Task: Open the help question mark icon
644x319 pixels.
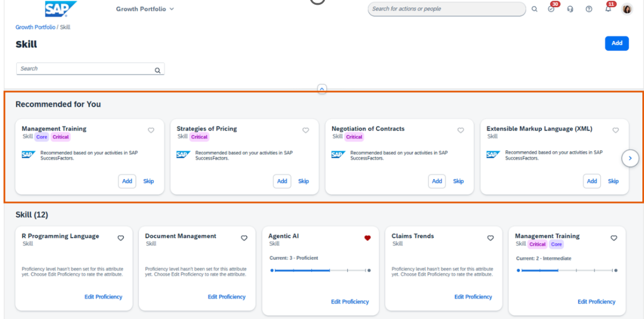Action: tap(589, 9)
